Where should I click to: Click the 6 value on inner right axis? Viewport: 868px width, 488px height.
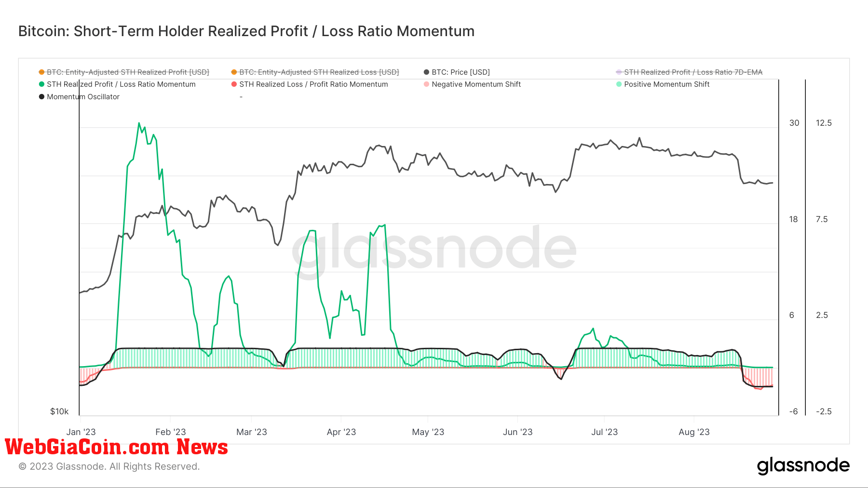click(791, 315)
